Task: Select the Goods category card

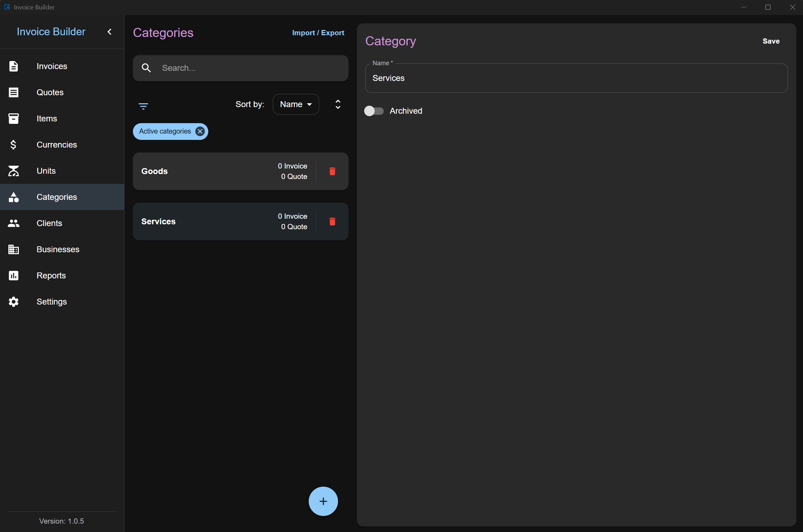Action: tap(240, 171)
